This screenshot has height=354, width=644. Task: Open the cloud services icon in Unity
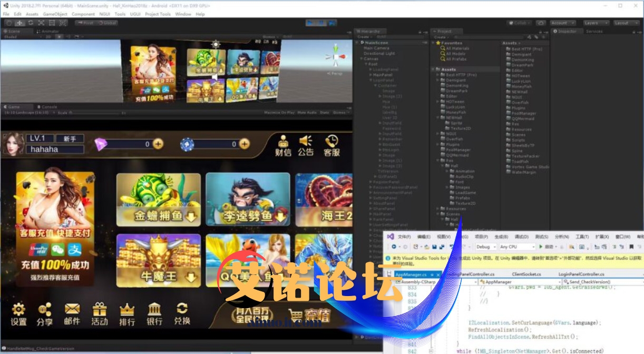tap(541, 23)
